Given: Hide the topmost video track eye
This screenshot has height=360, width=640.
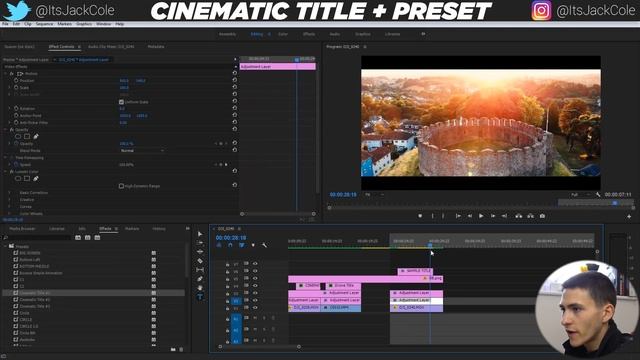Looking at the screenshot, I should (x=255, y=264).
